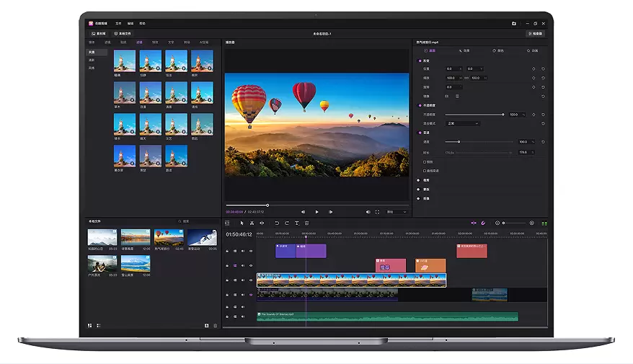Image resolution: width=633 pixels, height=364 pixels.
Task: Switch to the 文字 tab in media panel
Action: (170, 43)
